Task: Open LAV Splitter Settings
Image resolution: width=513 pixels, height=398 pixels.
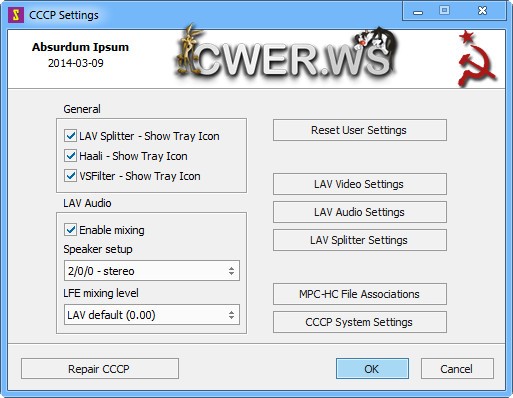Action: [360, 240]
